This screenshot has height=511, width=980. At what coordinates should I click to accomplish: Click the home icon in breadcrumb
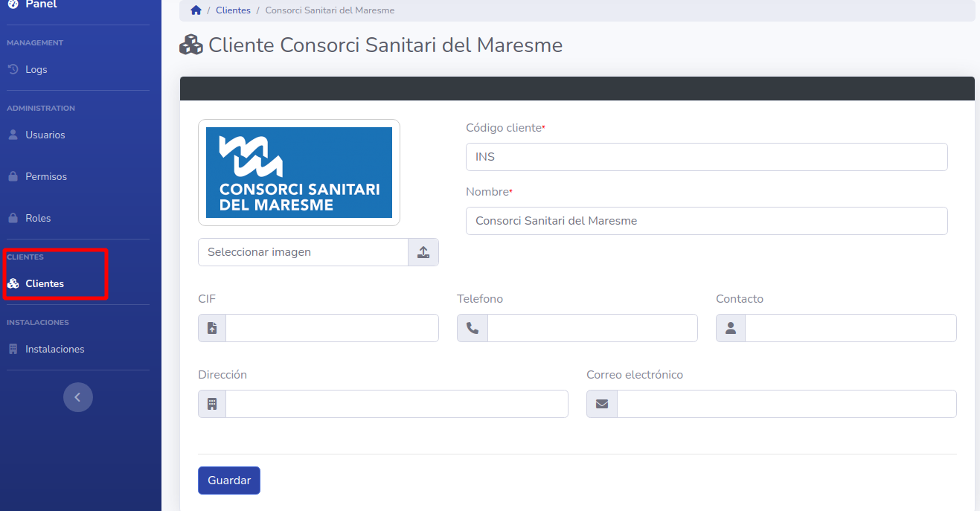196,10
